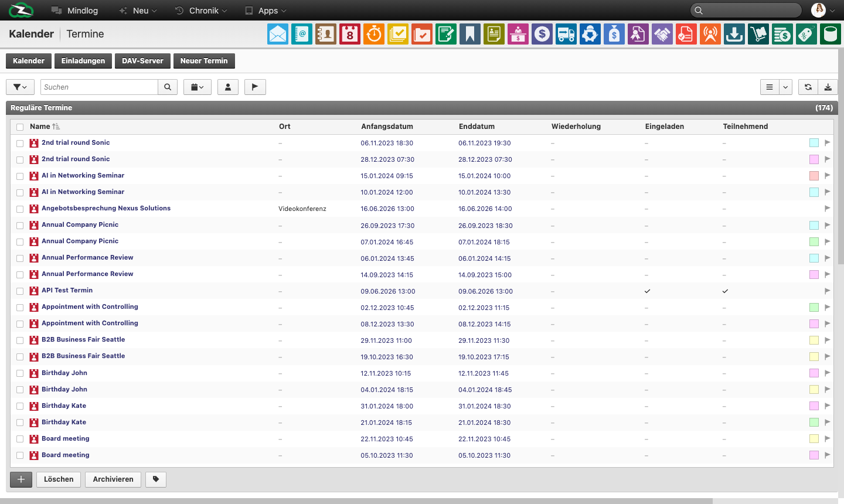844x504 pixels.
Task: Open the purple dollar coin icon
Action: click(x=542, y=34)
